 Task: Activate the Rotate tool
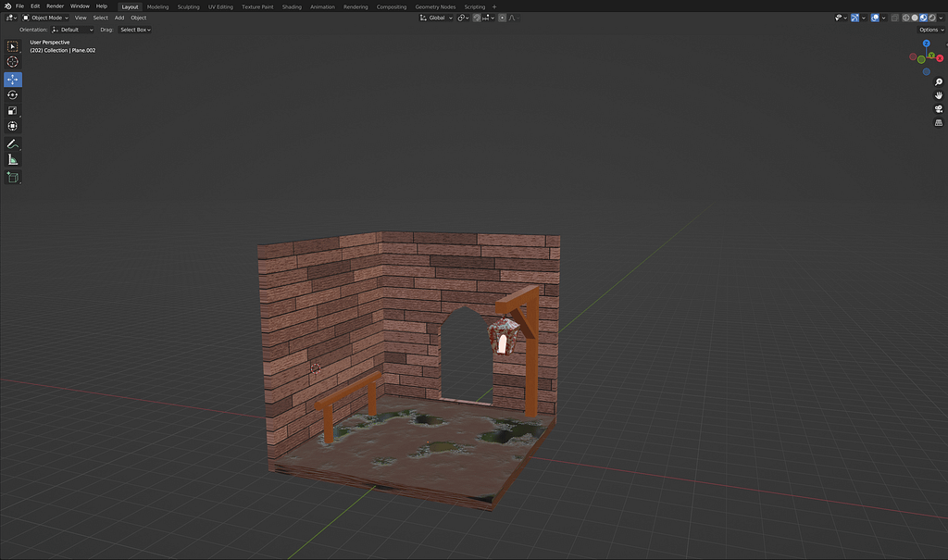(x=13, y=95)
